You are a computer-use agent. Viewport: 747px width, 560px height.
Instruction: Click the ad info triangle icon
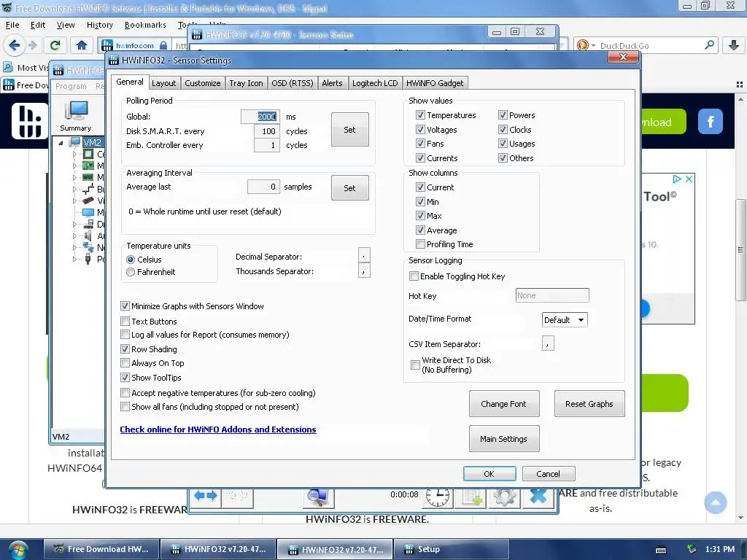coord(676,179)
